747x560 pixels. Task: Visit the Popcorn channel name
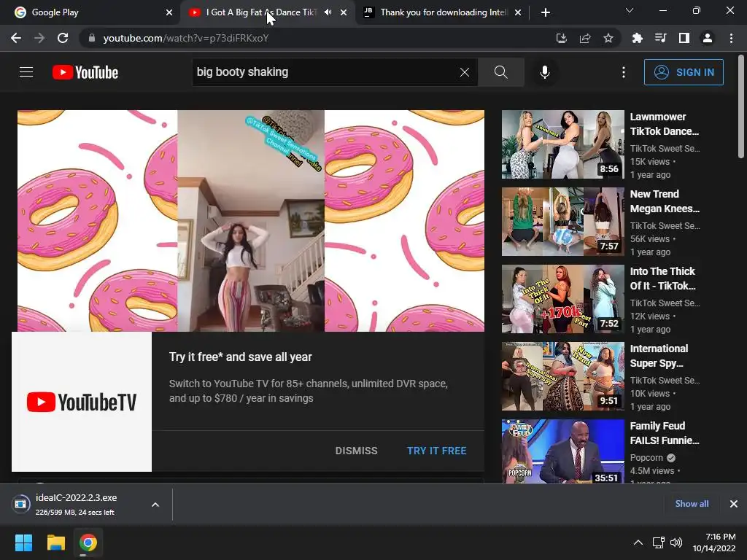click(x=646, y=458)
